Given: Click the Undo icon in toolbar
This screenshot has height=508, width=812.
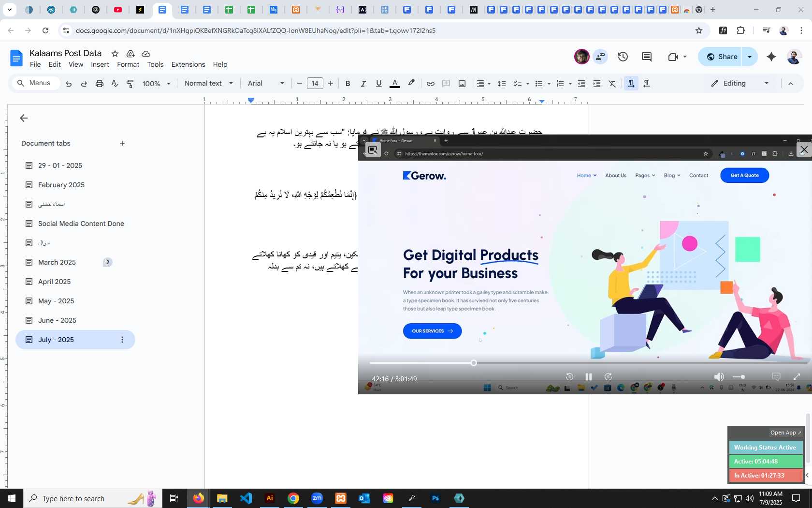Looking at the screenshot, I should pos(69,84).
